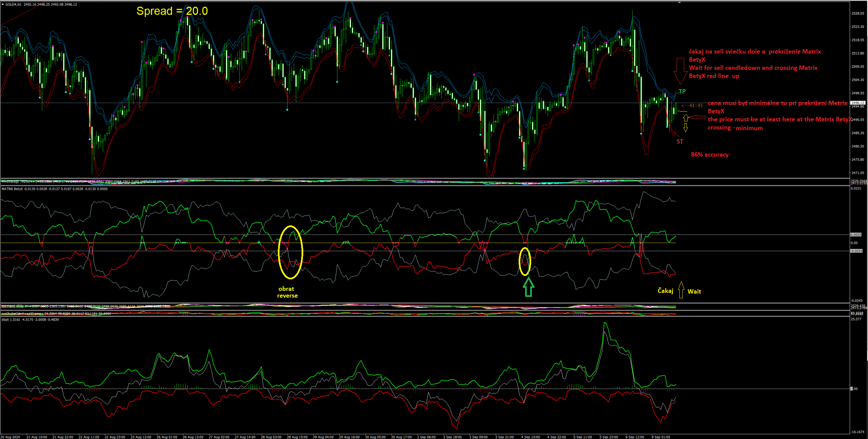The image size is (868, 439).
Task: Click the MATRIX BetyX indicator label
Action: (x=12, y=189)
